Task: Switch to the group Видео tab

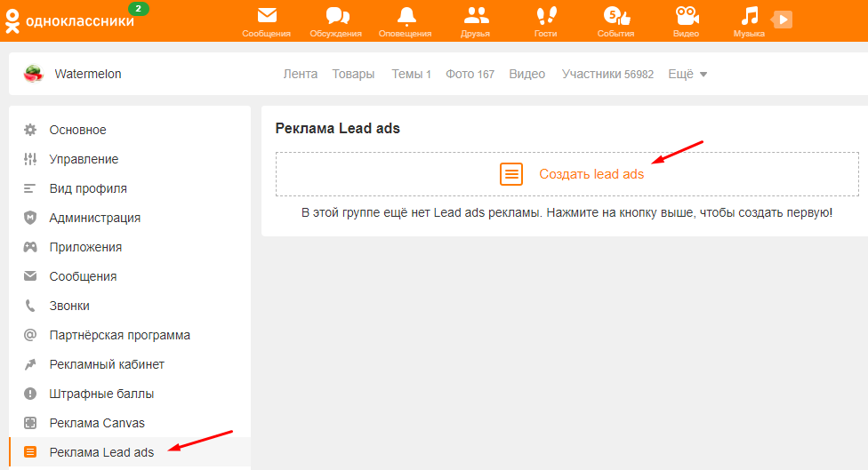Action: (527, 74)
